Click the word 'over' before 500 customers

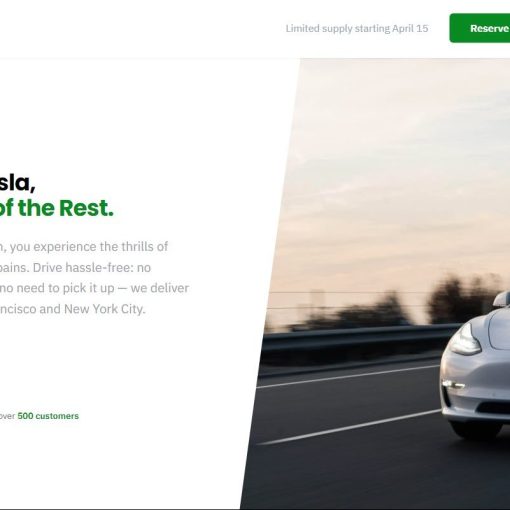pos(7,416)
